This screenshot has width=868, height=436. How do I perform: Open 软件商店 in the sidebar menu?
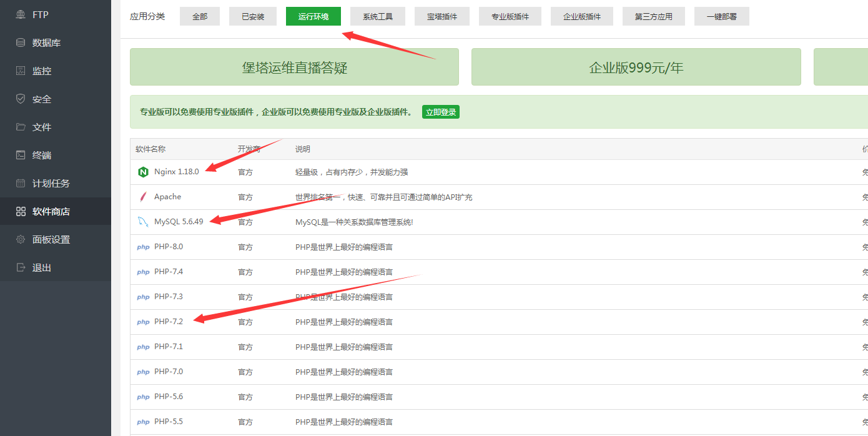pos(56,211)
